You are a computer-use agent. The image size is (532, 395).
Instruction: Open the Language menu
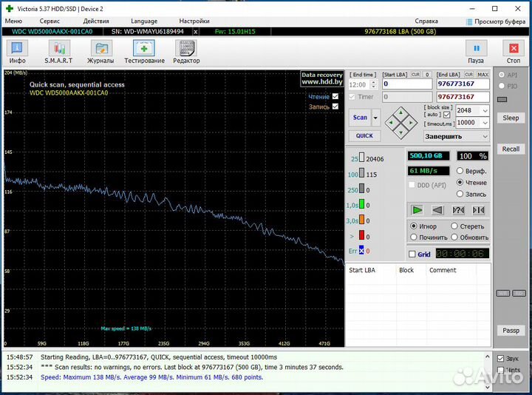point(144,21)
